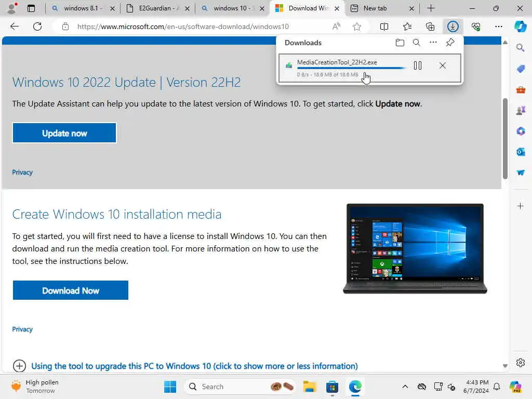Image resolution: width=532 pixels, height=399 pixels.
Task: Open Browser essentials heart icon
Action: pos(476,26)
